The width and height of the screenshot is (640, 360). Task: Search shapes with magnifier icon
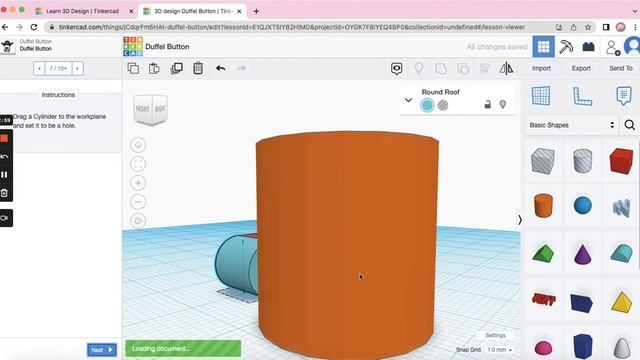629,125
